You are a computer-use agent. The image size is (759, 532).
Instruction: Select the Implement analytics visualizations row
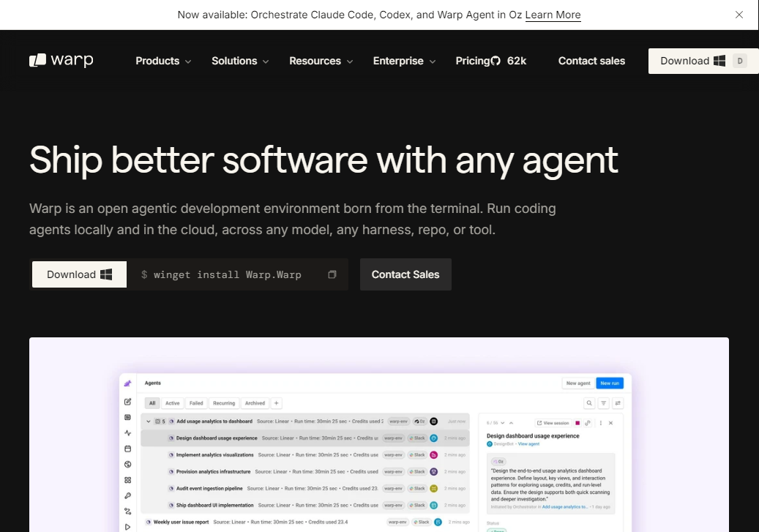tap(305, 455)
